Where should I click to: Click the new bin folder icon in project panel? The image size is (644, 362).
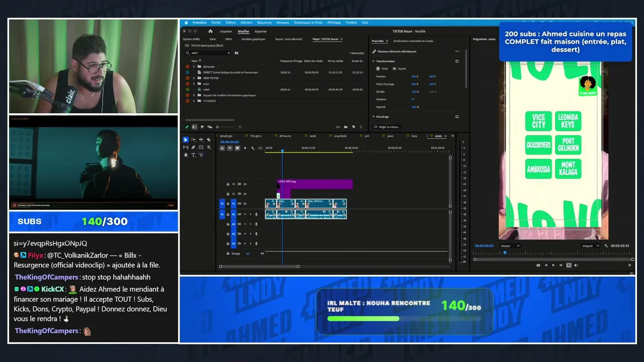[345, 127]
